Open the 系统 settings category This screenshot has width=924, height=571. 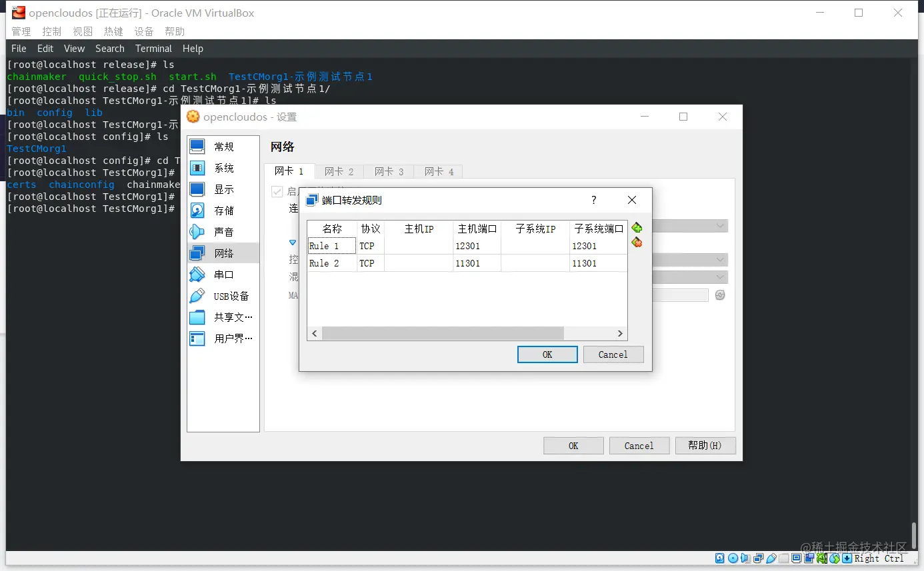click(223, 168)
